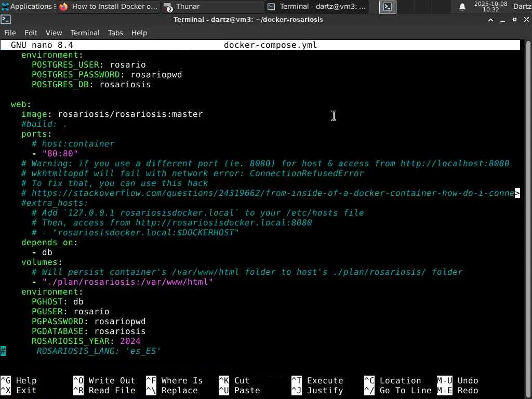Click the Thunar file manager icon

click(x=168, y=7)
